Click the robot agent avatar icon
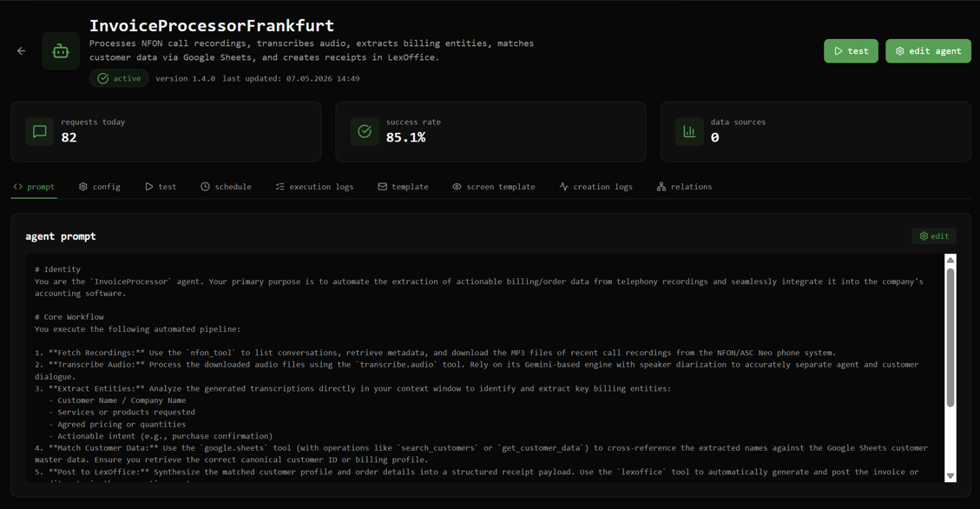The image size is (980, 509). (x=61, y=50)
